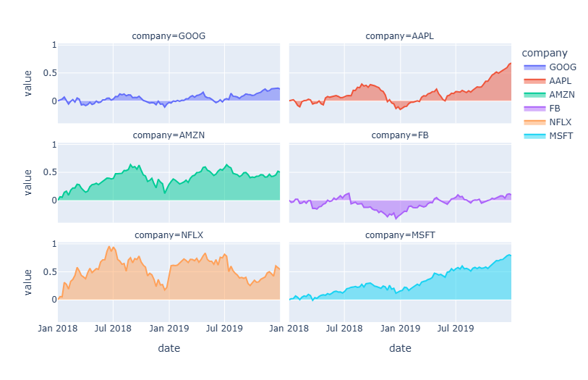Select the 'company=NFLX' subplot title
This screenshot has width=588, height=380.
tap(169, 235)
